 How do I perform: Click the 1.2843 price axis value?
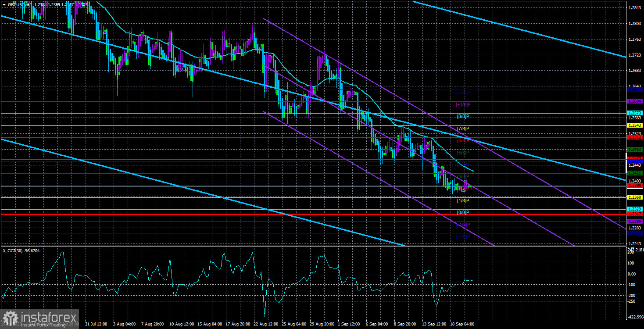pos(635,8)
